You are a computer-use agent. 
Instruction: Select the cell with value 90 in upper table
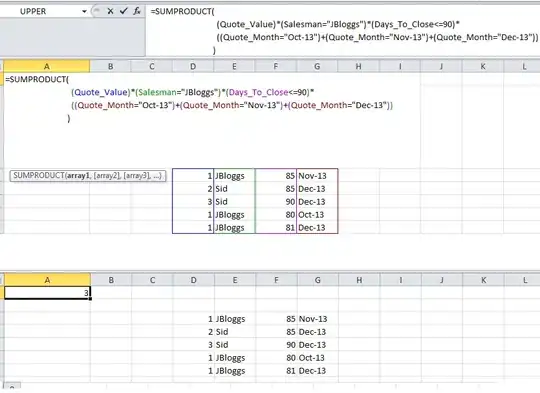point(276,201)
